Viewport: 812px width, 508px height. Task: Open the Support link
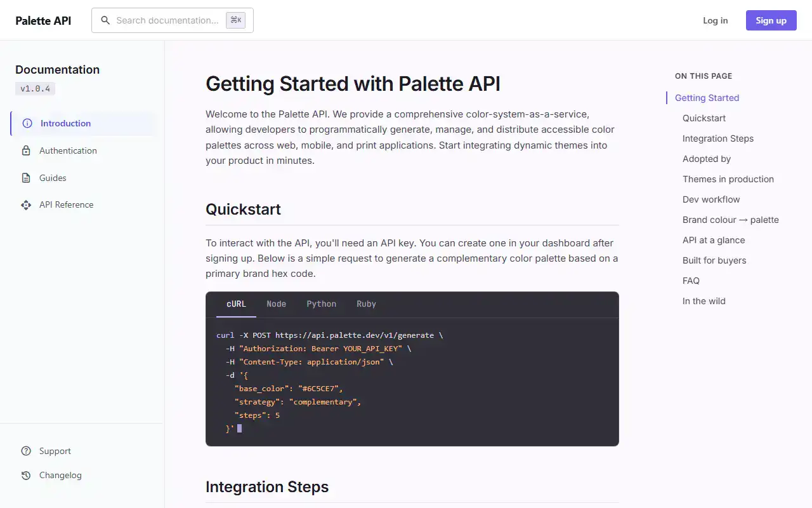82,451
